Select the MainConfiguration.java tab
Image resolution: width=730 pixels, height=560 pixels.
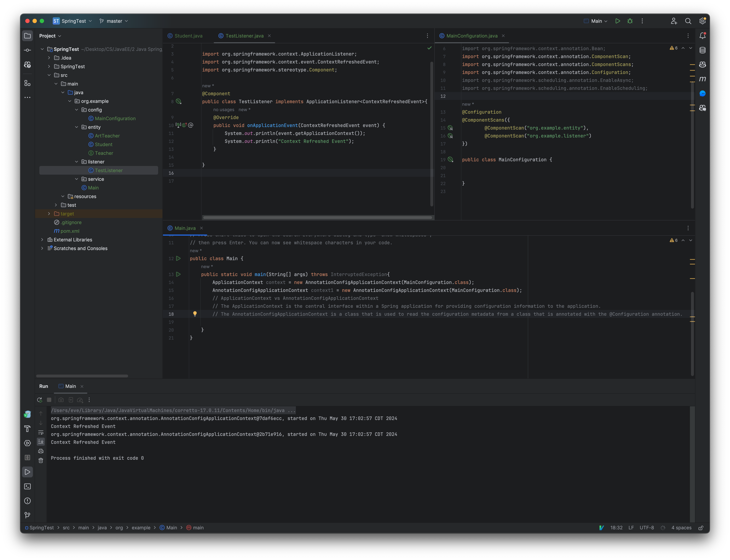[x=472, y=36]
